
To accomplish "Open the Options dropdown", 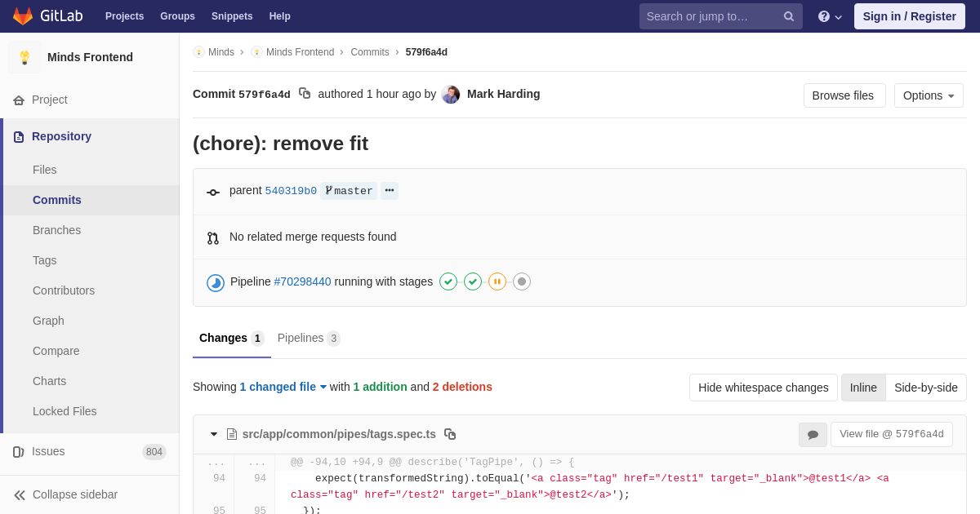I will tap(929, 95).
